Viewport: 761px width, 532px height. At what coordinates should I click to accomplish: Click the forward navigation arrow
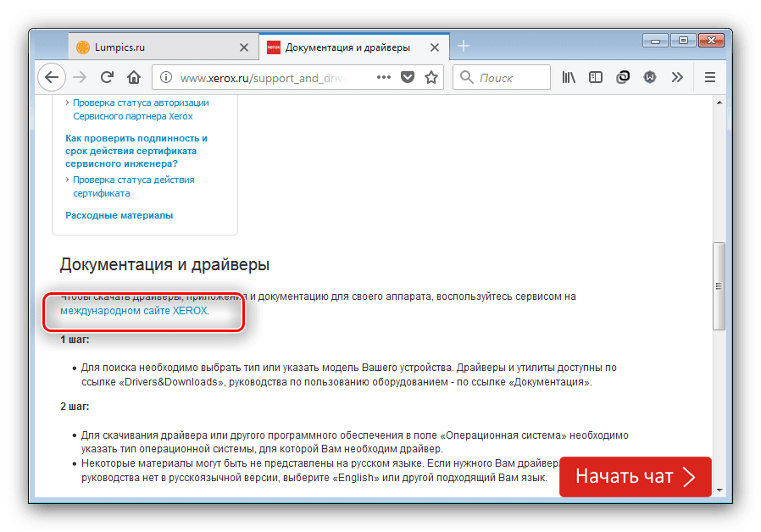(x=80, y=77)
